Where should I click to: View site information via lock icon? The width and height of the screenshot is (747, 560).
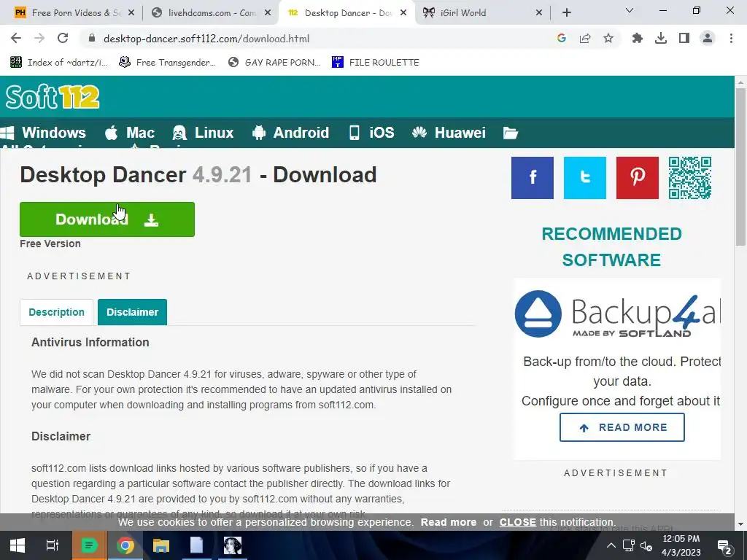pyautogui.click(x=92, y=39)
